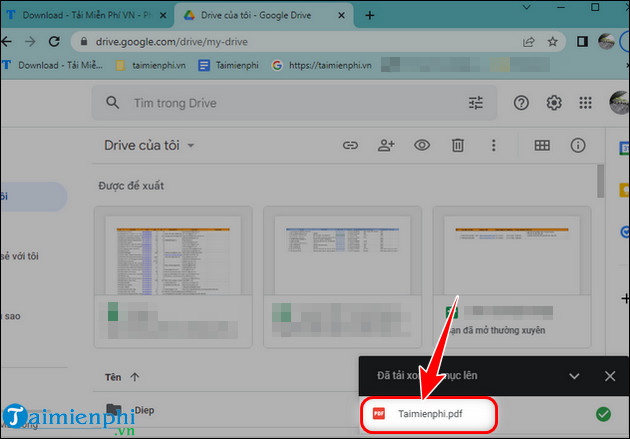Open the Chrome profile avatar in toolbar
630x439 pixels.
coord(606,41)
